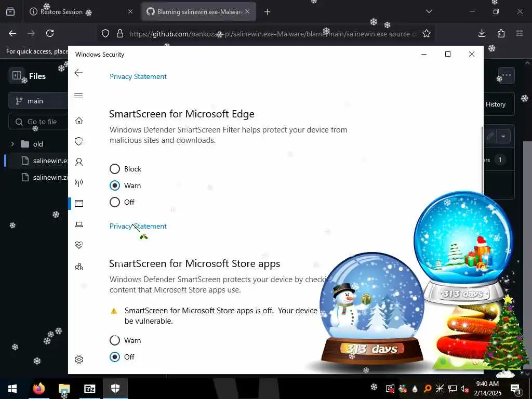Open Windows Security settings gear
The width and height of the screenshot is (532, 399).
click(79, 360)
